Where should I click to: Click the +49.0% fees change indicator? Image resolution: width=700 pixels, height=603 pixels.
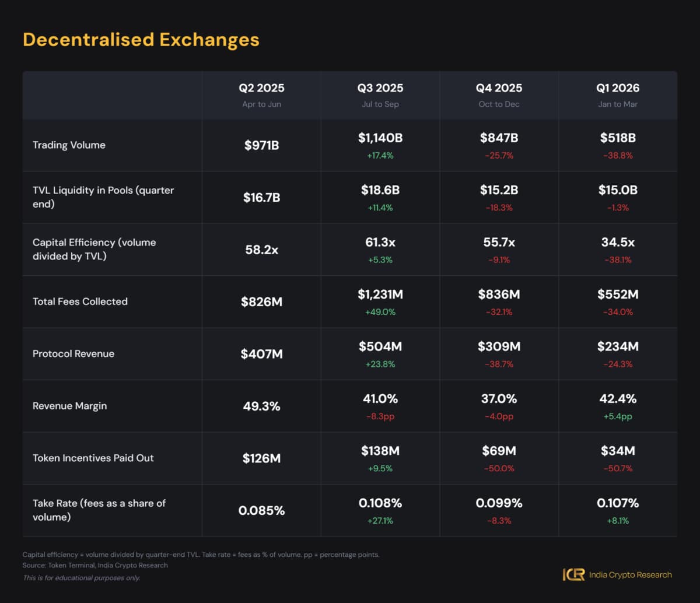pyautogui.click(x=380, y=312)
